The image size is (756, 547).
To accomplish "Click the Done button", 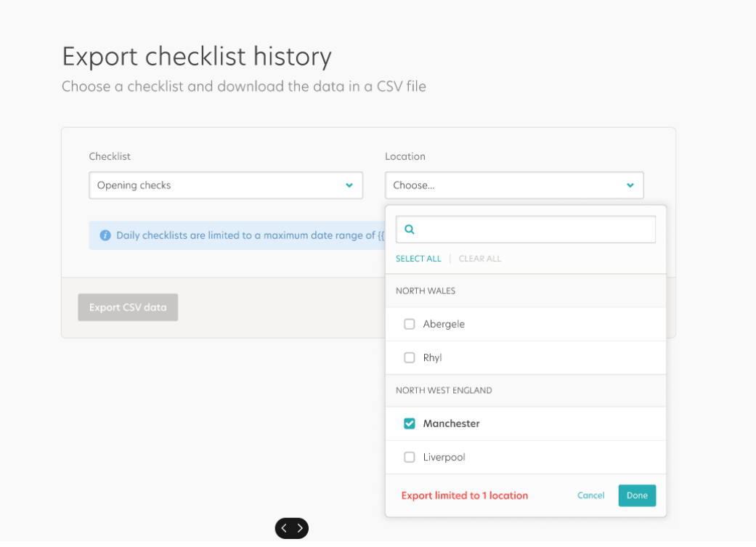I will pos(637,495).
